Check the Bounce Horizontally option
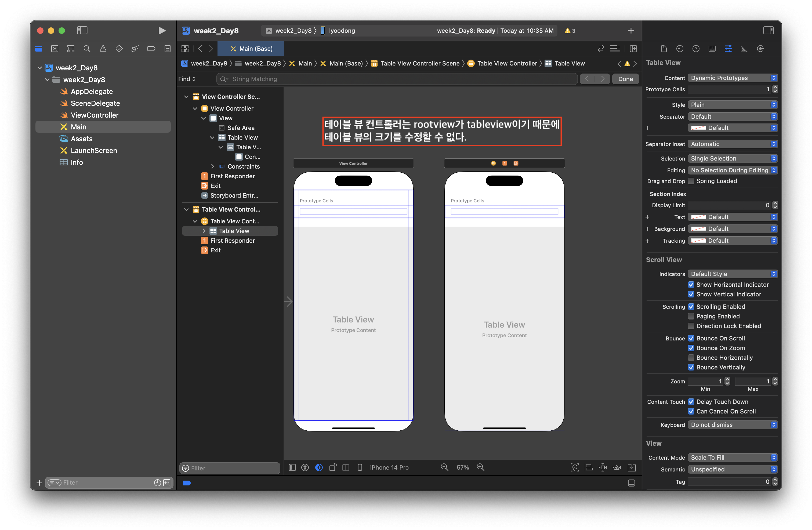This screenshot has height=530, width=812. click(x=691, y=357)
